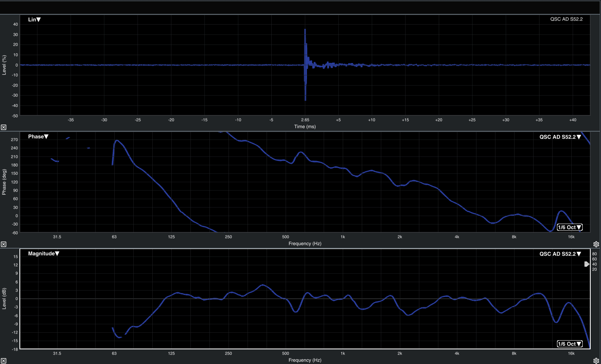Open magnitude panel's 1/6 Oct smoothing menu
The width and height of the screenshot is (601, 364).
coord(570,344)
